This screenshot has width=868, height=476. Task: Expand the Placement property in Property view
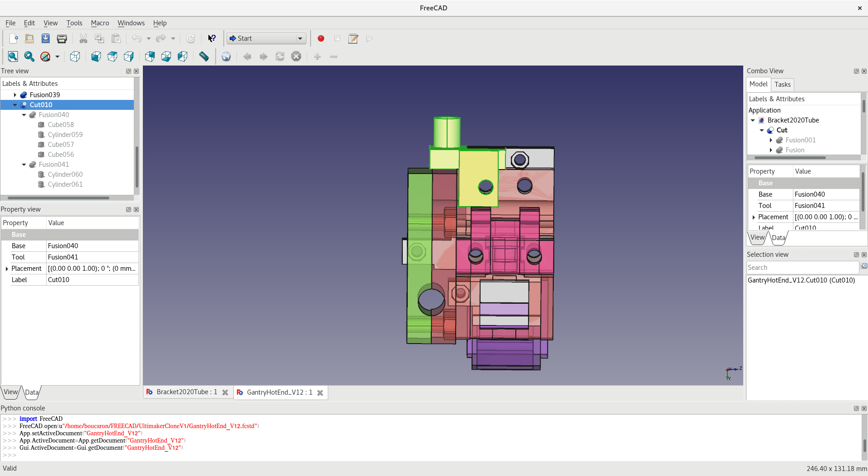point(7,269)
